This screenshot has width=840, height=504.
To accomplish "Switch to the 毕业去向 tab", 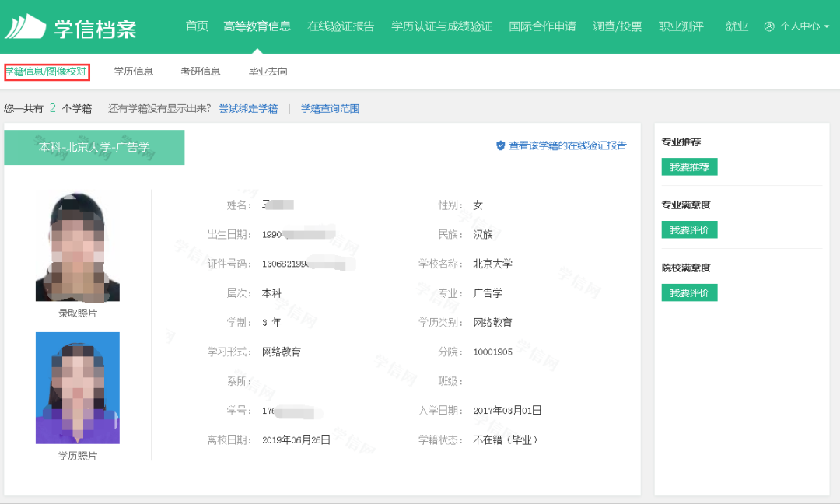I will (x=268, y=72).
